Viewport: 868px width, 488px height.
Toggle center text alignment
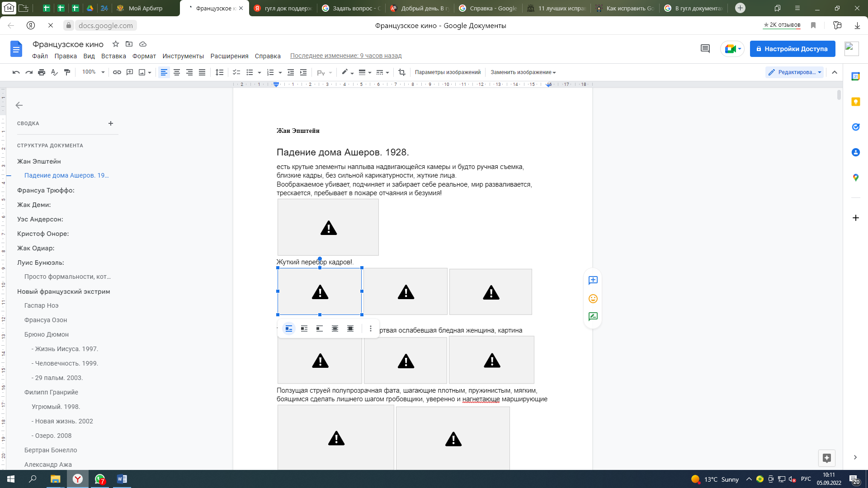(177, 72)
